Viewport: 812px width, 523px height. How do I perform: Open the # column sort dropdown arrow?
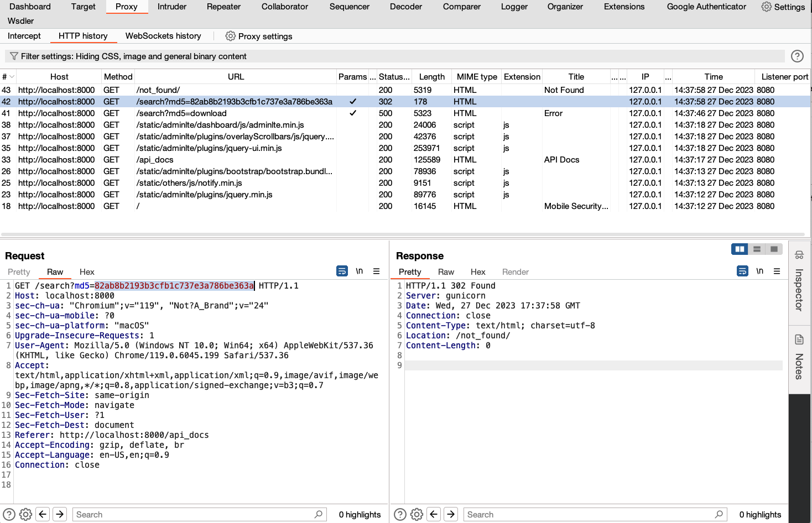point(12,77)
